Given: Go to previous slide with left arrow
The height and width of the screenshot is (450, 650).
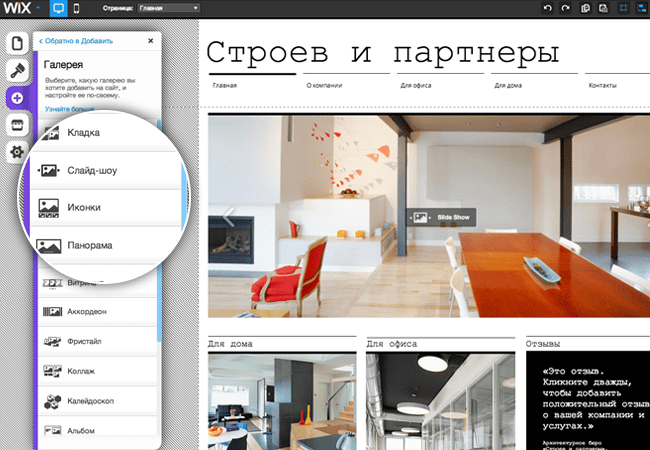Looking at the screenshot, I should 226,215.
